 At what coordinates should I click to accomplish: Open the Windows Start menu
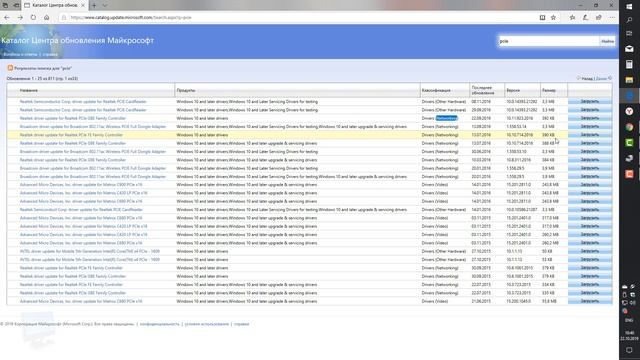click(629, 6)
